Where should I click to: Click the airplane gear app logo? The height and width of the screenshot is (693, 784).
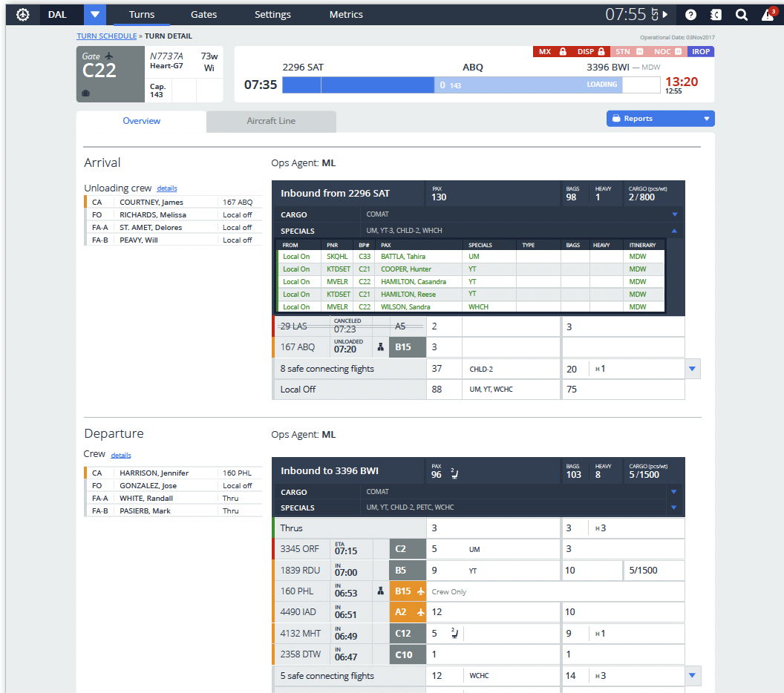(23, 14)
